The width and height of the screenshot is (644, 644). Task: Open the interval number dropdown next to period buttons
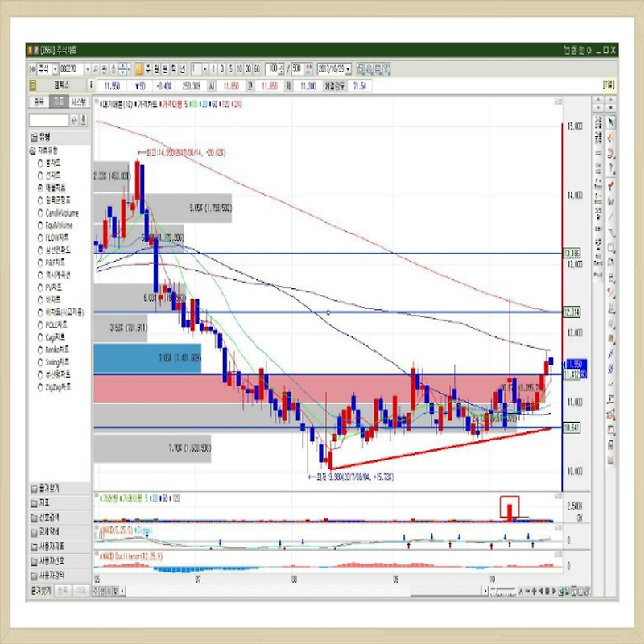205,69
